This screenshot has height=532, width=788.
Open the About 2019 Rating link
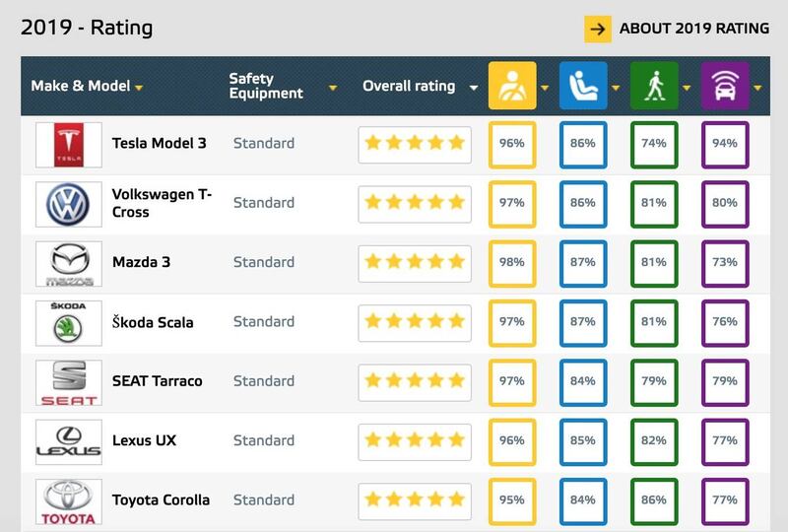pos(693,29)
